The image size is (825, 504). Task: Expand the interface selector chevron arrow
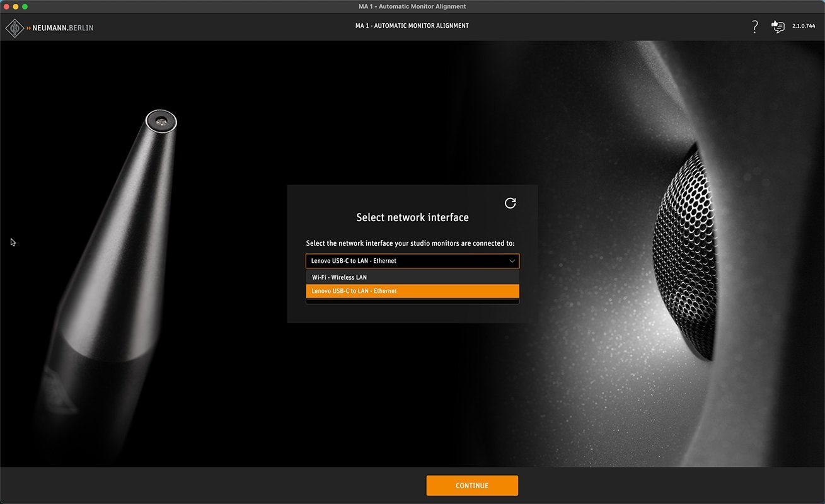[x=511, y=260]
